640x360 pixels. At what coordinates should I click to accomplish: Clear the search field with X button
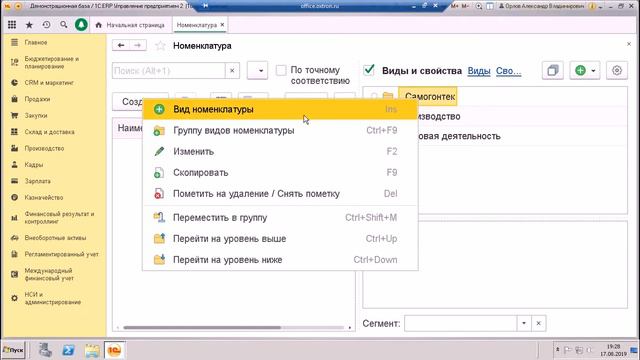click(232, 71)
